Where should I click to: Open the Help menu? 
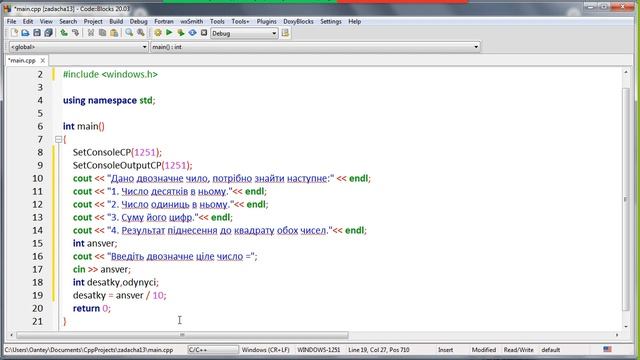pyautogui.click(x=355, y=21)
